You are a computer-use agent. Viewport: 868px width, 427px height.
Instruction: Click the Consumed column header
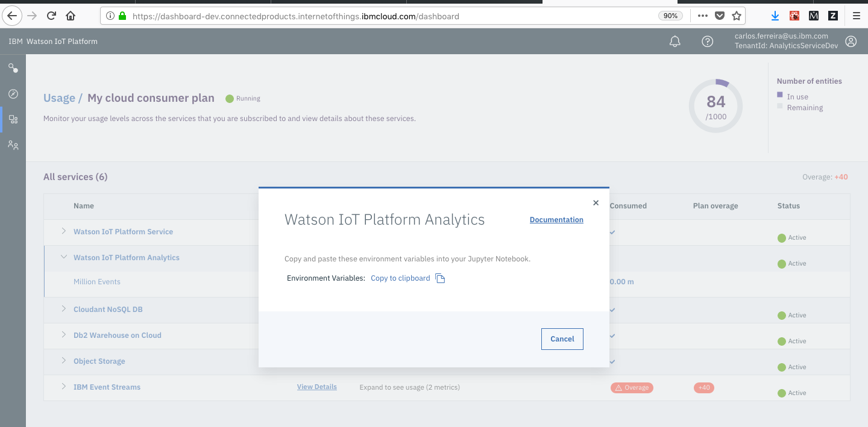[x=628, y=206]
